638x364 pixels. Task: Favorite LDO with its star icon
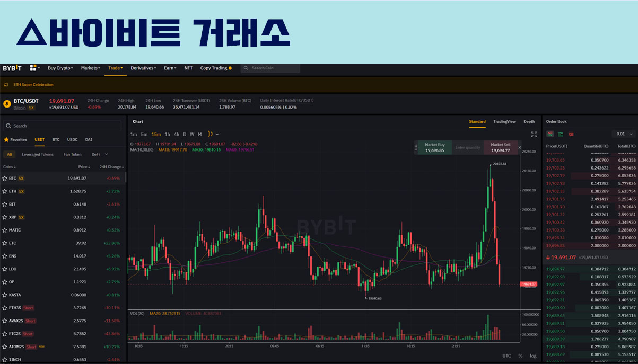click(x=5, y=269)
